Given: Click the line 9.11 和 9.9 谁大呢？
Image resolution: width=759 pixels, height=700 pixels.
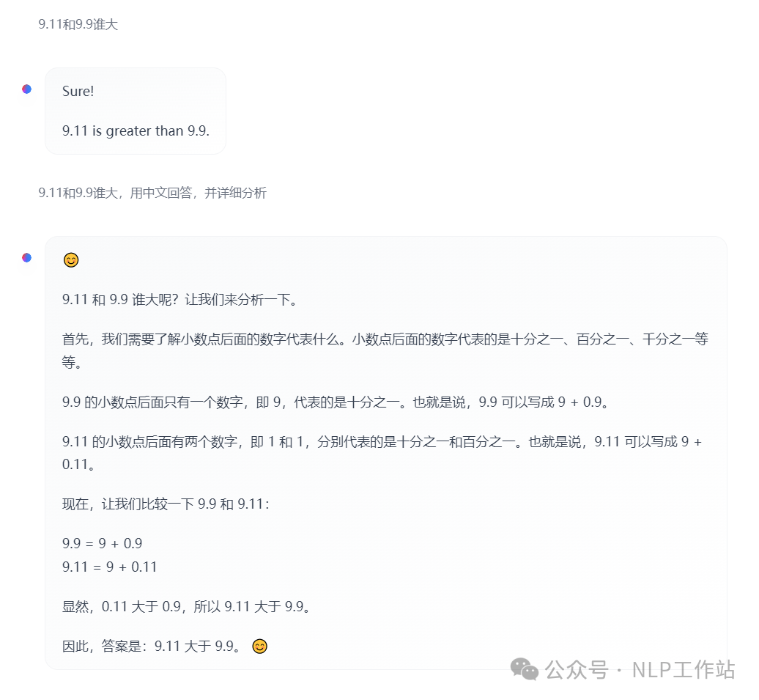Looking at the screenshot, I should (x=179, y=299).
